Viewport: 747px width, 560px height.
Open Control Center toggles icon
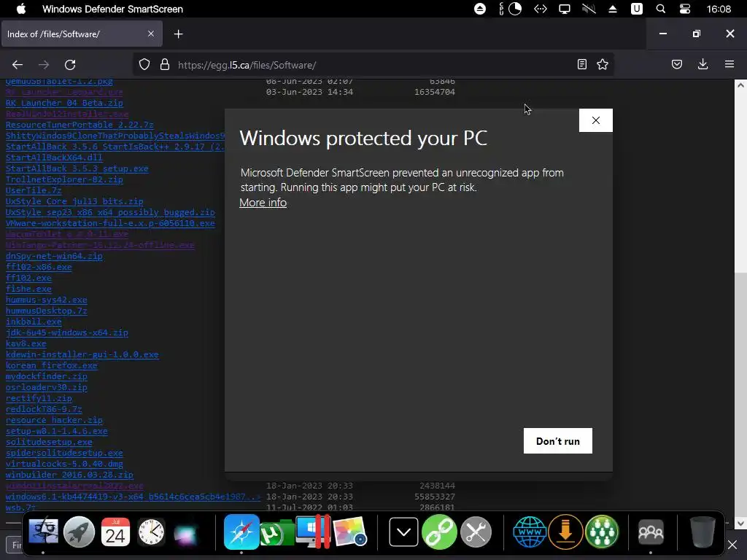tap(684, 9)
